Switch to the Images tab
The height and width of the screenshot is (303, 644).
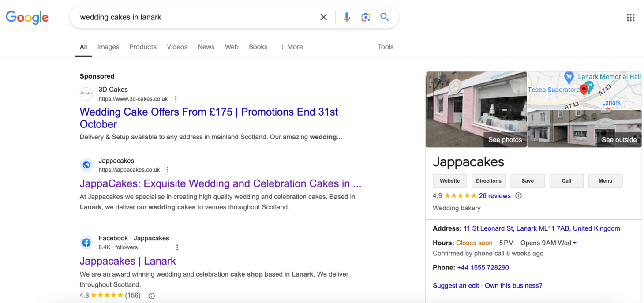(x=108, y=47)
